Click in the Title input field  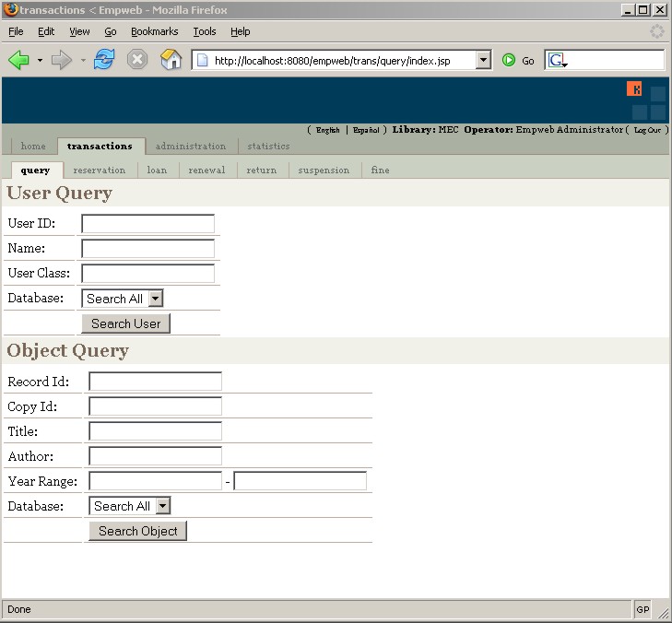[x=155, y=431]
